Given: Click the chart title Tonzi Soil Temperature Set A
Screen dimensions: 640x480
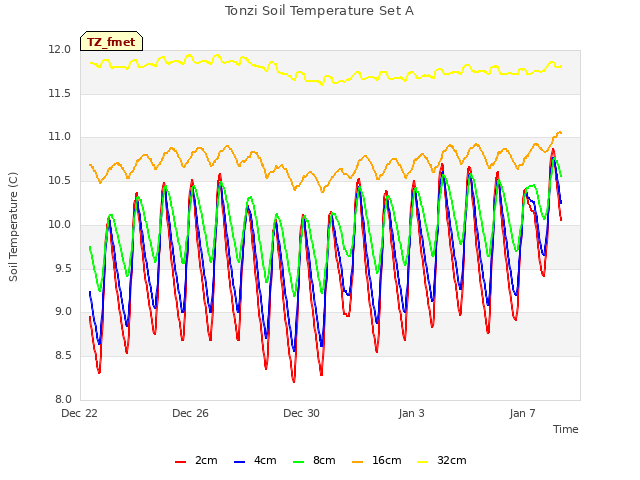Looking at the screenshot, I should [x=319, y=11].
